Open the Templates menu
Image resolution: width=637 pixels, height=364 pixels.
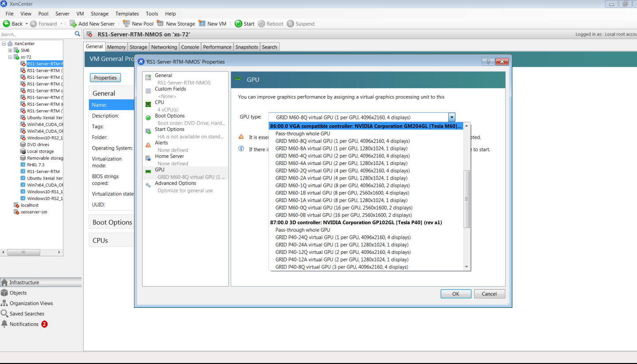coord(127,13)
